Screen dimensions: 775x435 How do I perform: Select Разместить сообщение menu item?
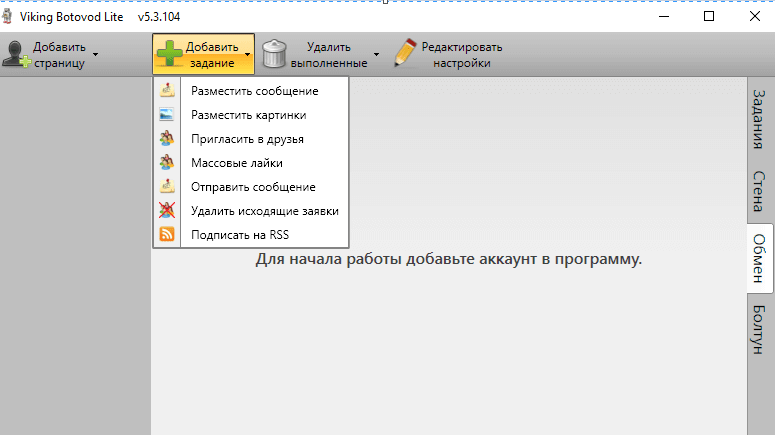254,91
